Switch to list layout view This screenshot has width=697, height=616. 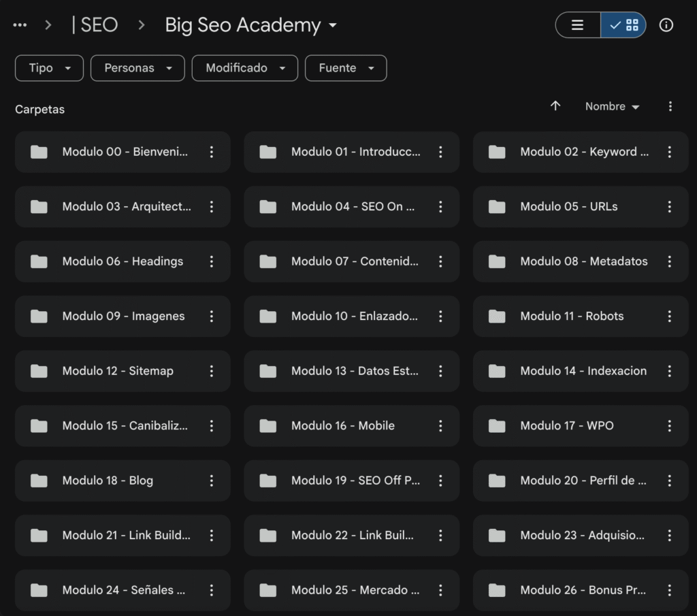(578, 25)
